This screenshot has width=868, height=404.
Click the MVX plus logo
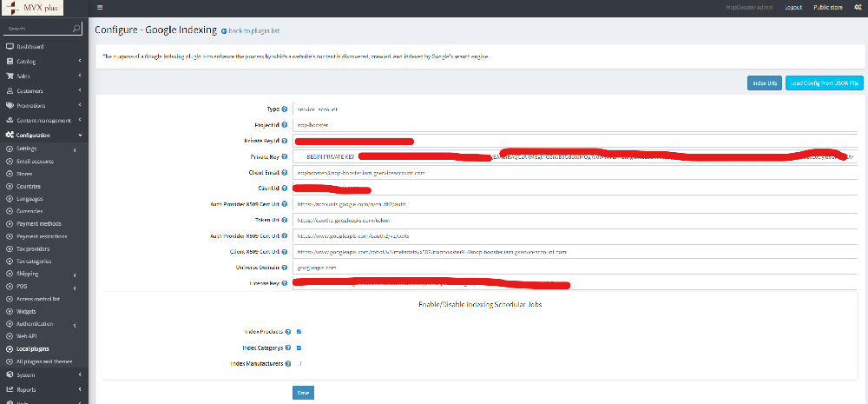click(x=32, y=7)
